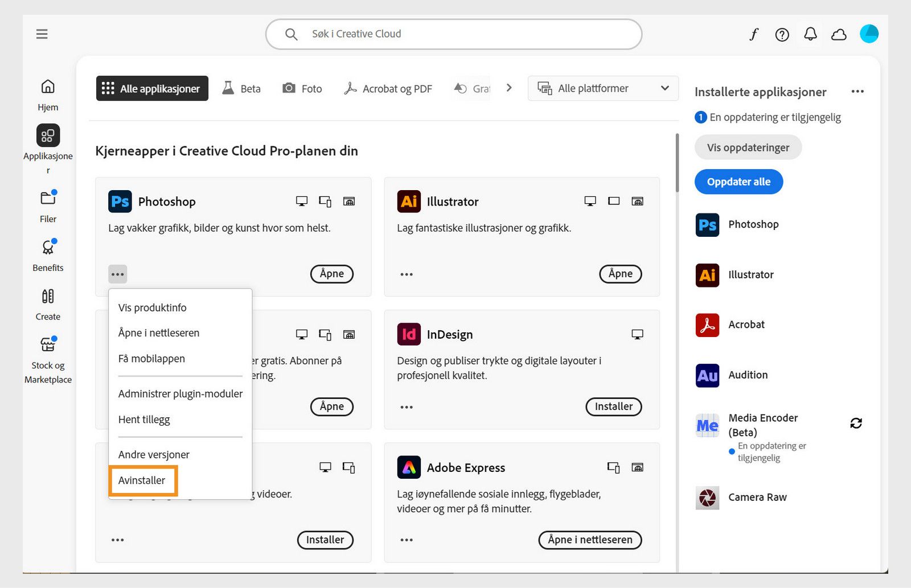Open the Benefits sidebar icon
This screenshot has height=588, width=911.
click(48, 248)
